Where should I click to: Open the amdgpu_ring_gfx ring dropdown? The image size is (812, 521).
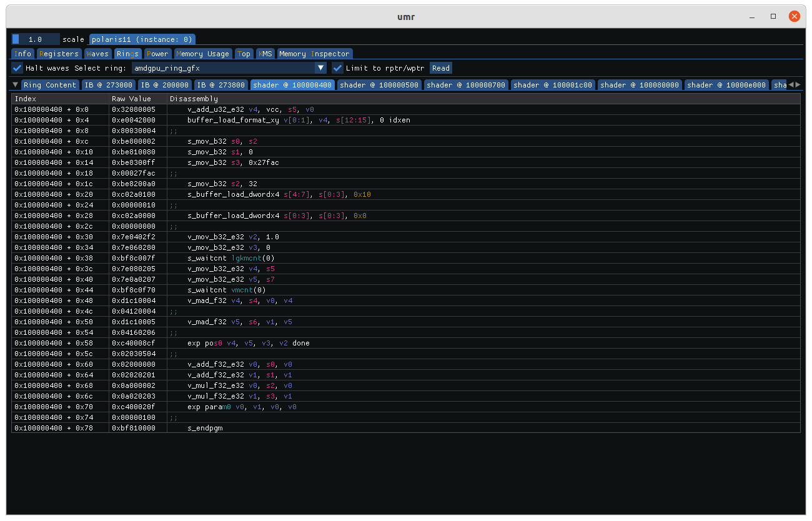(x=229, y=68)
